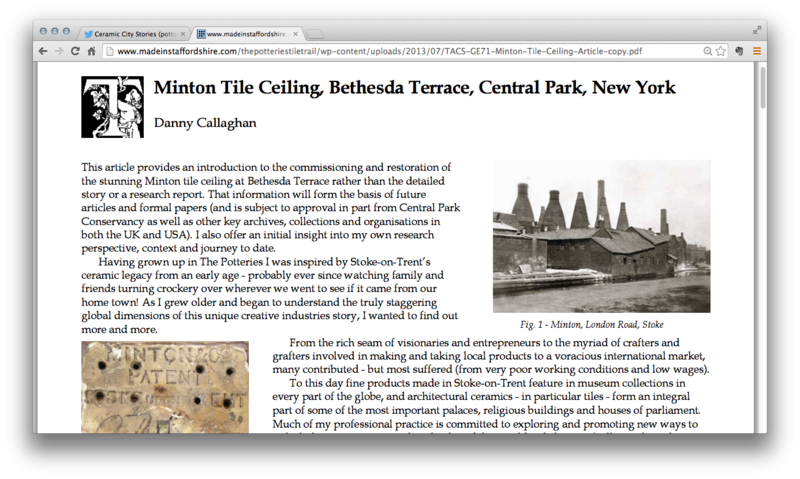Click the browser back arrow
The image size is (800, 479).
(x=43, y=51)
